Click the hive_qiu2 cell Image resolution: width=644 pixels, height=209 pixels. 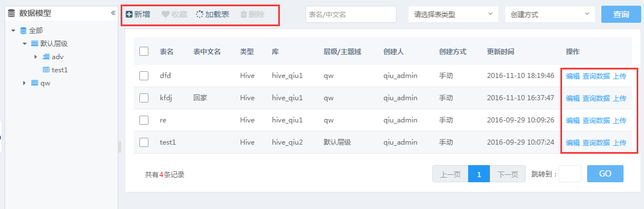287,142
